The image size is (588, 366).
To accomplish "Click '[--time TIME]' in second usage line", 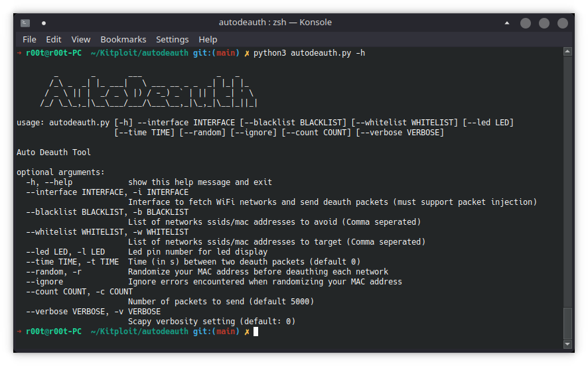I will [145, 133].
